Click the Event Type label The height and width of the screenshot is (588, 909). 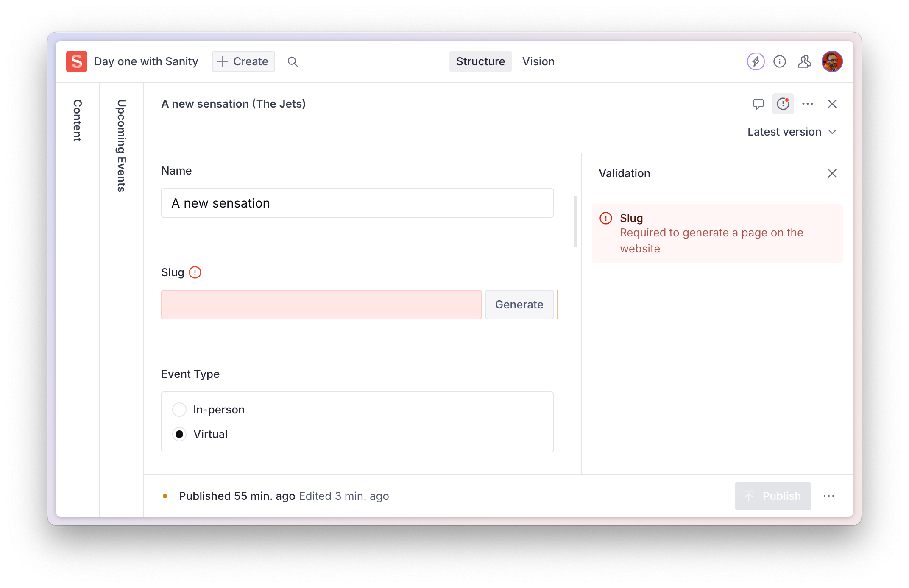190,374
